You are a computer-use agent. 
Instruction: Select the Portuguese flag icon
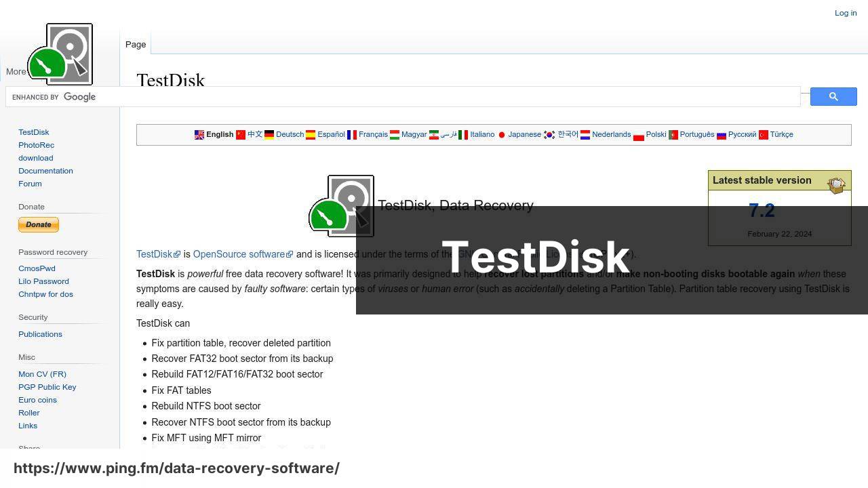[673, 135]
